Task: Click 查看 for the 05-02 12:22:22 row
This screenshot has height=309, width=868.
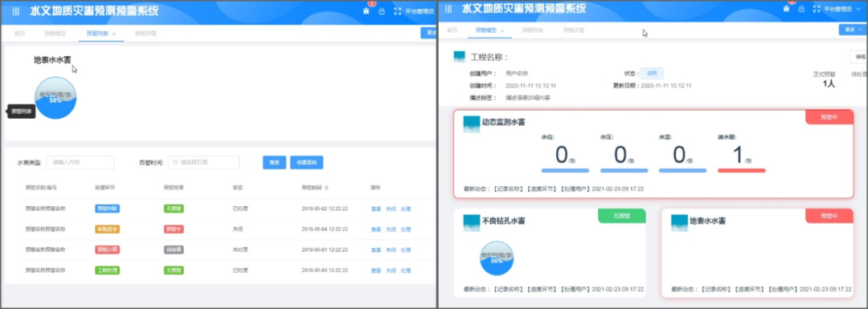Action: 376,209
